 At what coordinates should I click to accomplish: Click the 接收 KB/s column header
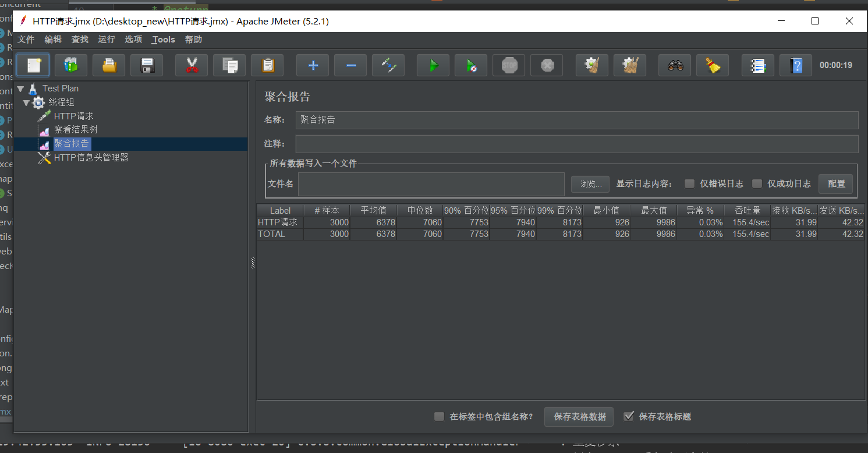pos(794,211)
